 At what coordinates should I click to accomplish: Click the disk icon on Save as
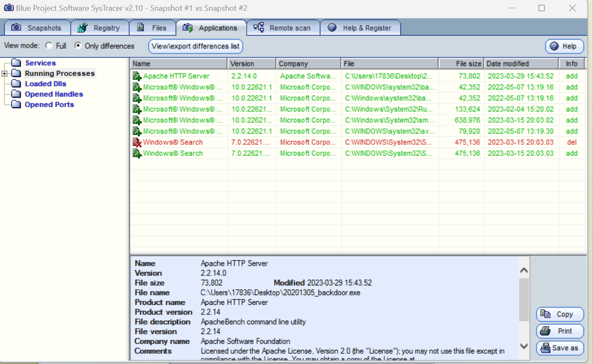[x=545, y=348]
